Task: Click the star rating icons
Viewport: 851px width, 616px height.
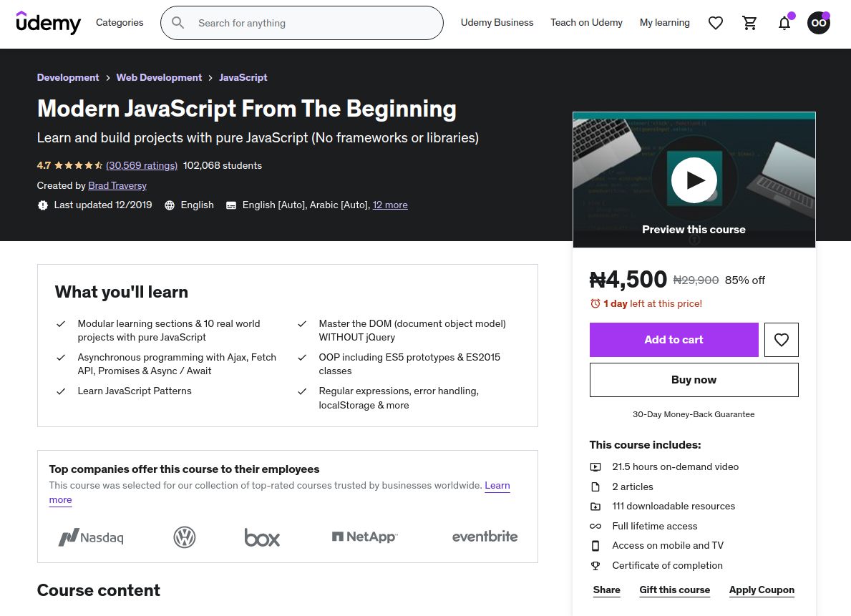Action: 78,165
